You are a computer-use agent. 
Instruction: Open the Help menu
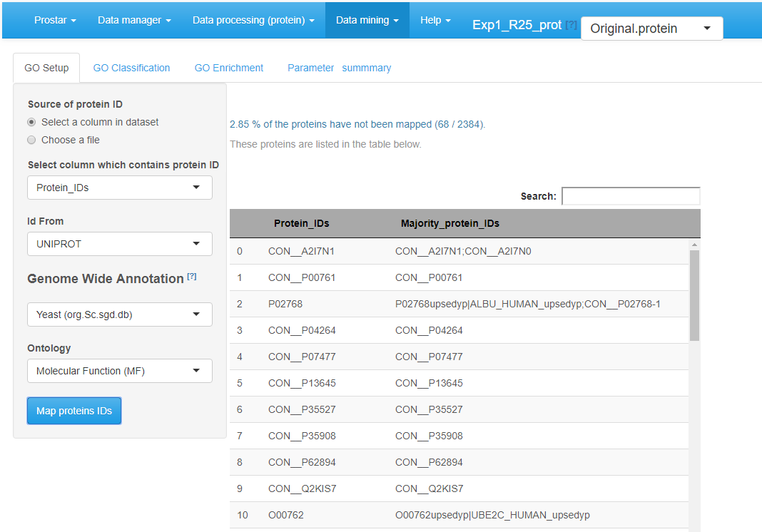pos(435,20)
